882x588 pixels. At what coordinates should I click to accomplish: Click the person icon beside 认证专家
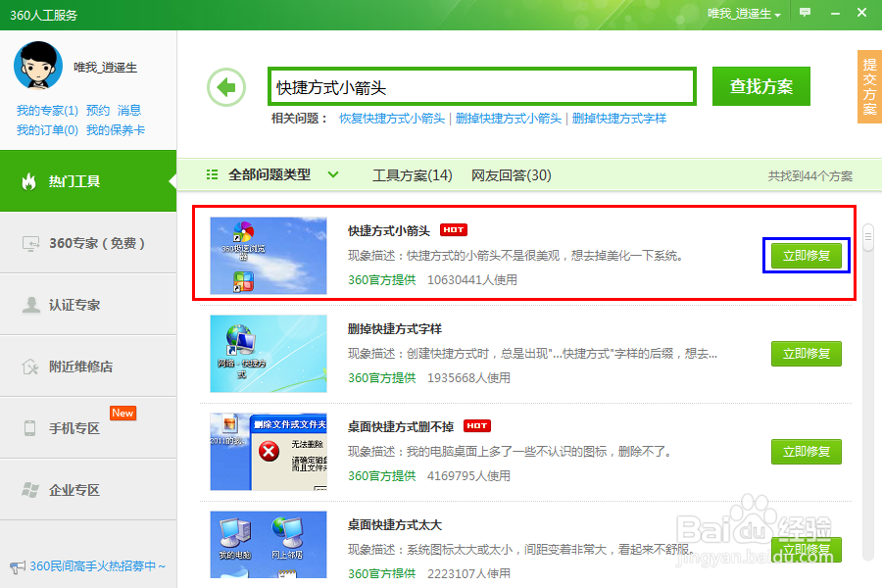[x=31, y=305]
